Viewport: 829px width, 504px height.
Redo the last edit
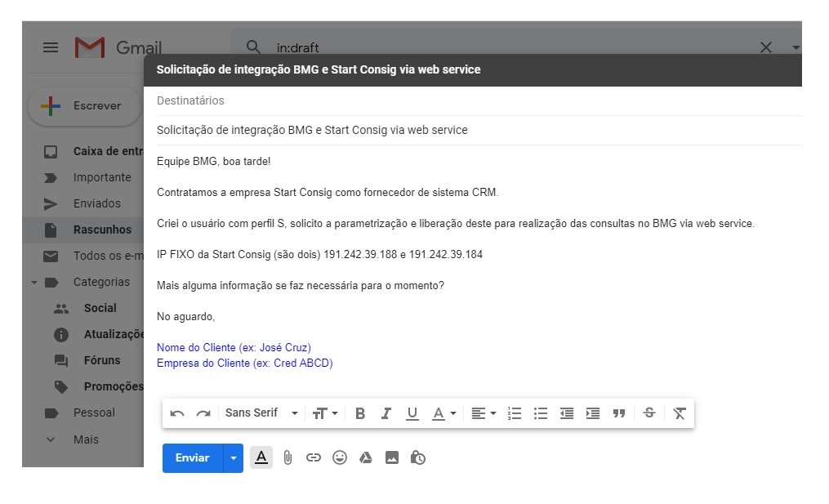[203, 413]
